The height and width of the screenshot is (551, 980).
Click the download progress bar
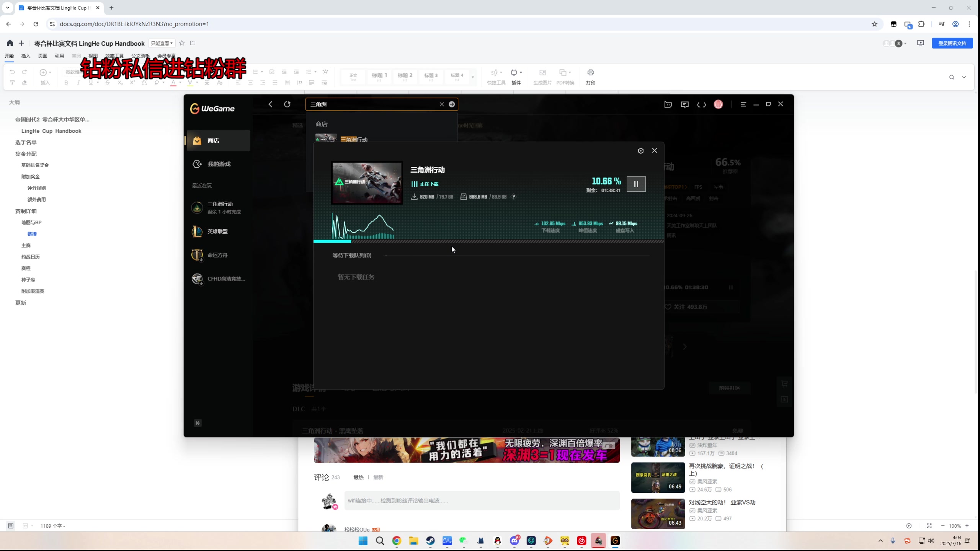[x=488, y=241]
